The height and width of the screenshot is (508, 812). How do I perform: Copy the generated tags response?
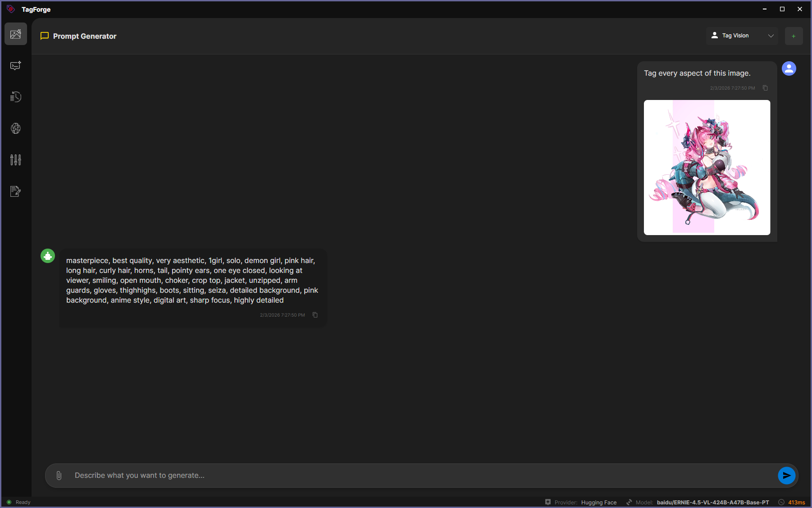[315, 315]
